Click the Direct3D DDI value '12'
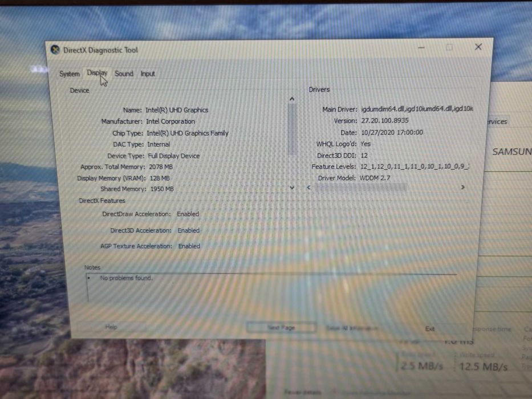The height and width of the screenshot is (399, 532). coord(364,156)
